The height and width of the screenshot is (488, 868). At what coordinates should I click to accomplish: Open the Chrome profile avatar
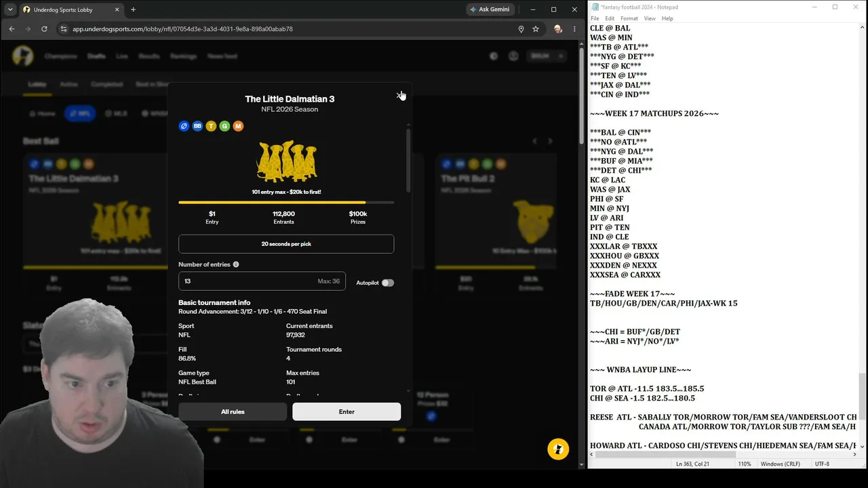(x=557, y=29)
